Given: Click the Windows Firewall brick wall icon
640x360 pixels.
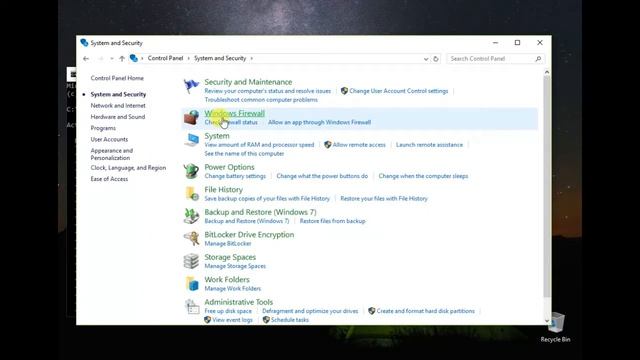Looking at the screenshot, I should pos(191,118).
